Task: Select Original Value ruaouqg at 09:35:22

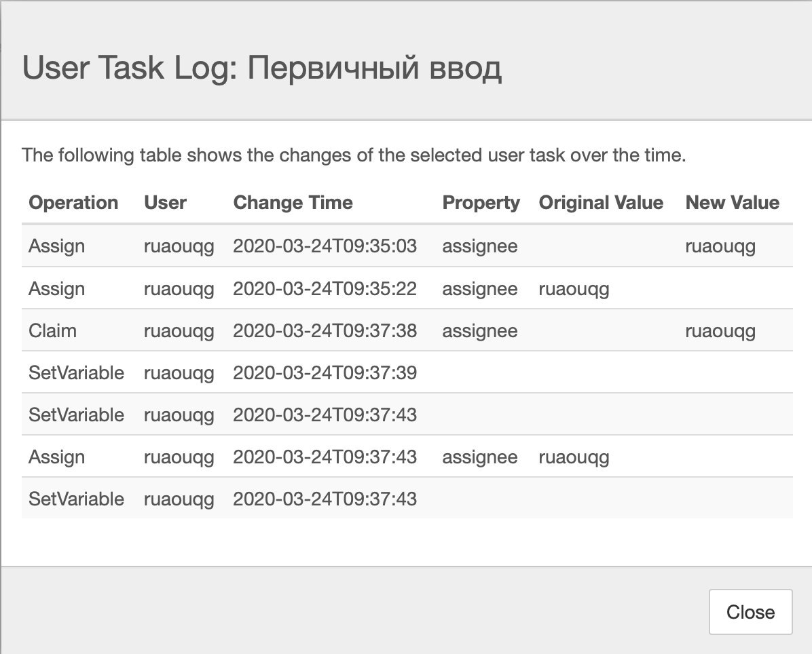Action: [574, 289]
